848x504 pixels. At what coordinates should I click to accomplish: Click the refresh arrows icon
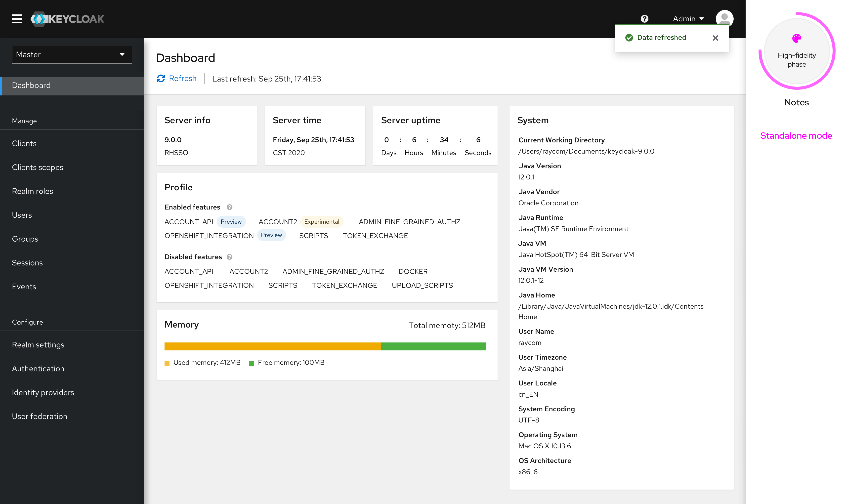161,79
